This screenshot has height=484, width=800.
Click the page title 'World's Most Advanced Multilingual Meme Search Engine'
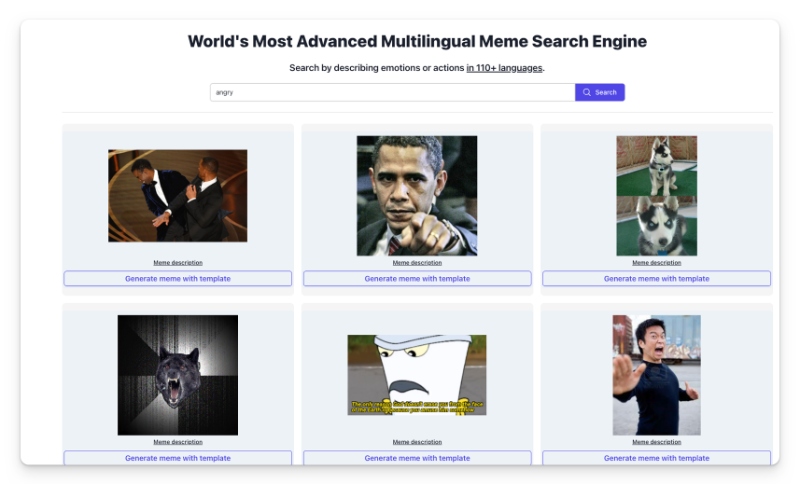pos(417,41)
